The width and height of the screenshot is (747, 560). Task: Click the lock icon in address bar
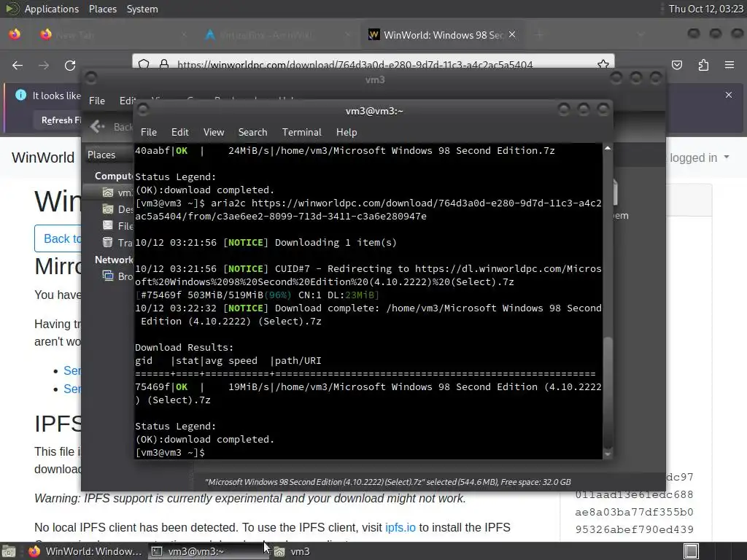(x=164, y=64)
